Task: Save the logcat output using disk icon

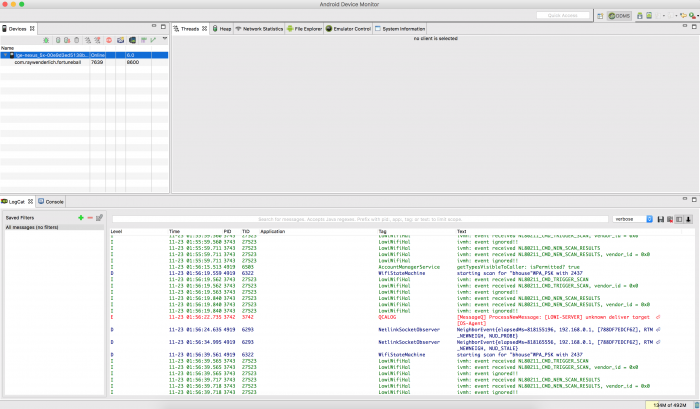Action: coord(661,219)
